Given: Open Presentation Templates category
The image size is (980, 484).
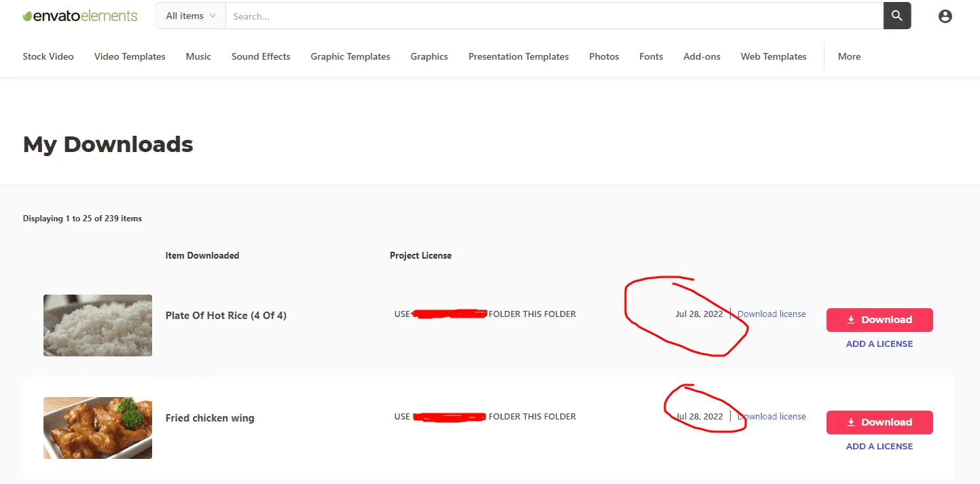Looking at the screenshot, I should point(519,56).
